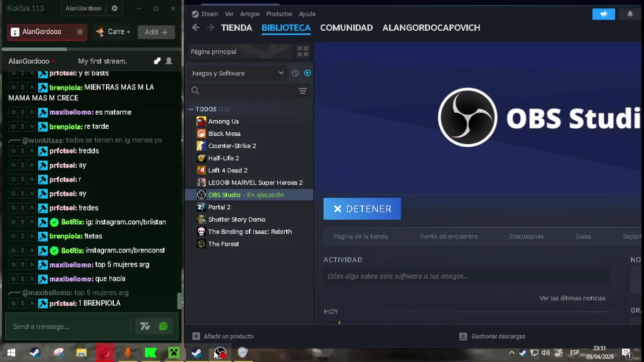Open the Ver menu in Steam

[x=229, y=14]
